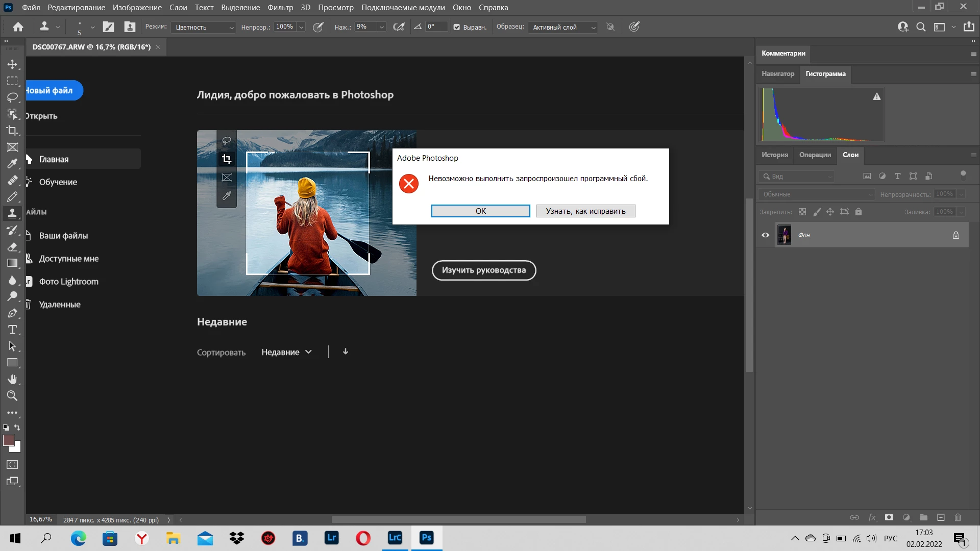Delete layer with trash icon

958,517
